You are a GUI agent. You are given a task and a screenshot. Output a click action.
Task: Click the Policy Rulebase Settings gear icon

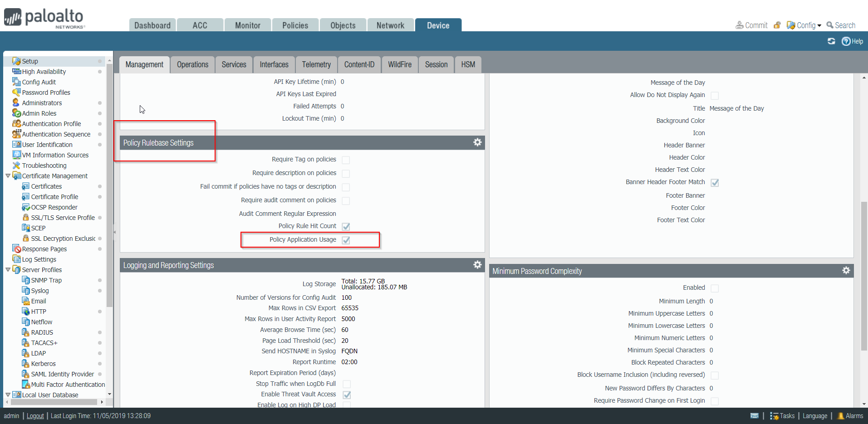coord(477,142)
